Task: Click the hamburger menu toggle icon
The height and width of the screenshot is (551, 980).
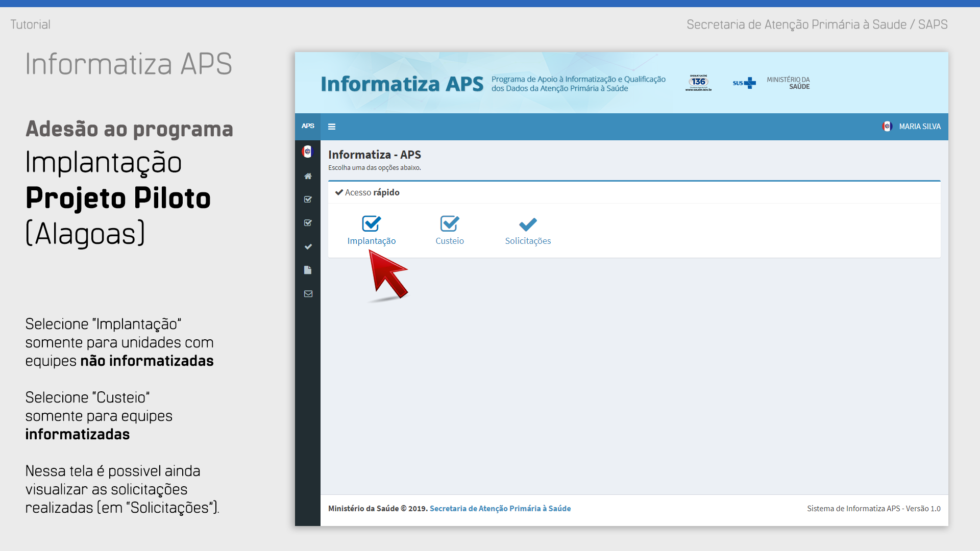Action: pyautogui.click(x=332, y=127)
